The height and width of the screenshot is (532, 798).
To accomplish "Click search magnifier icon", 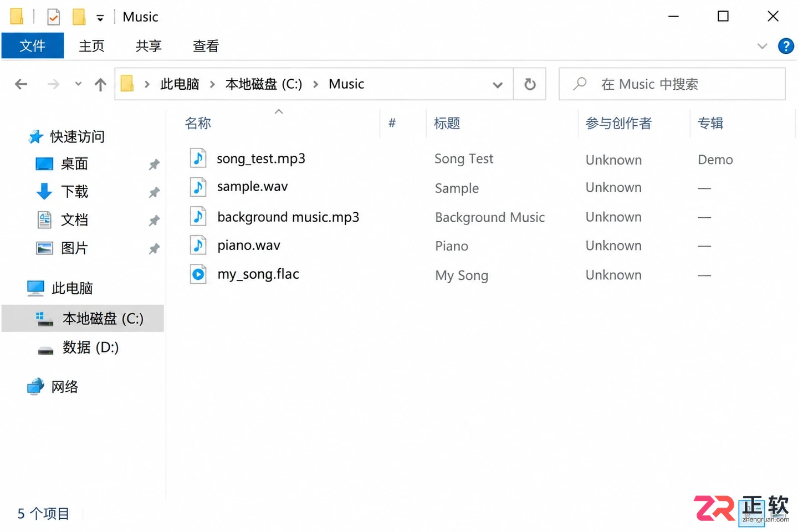I will point(580,84).
